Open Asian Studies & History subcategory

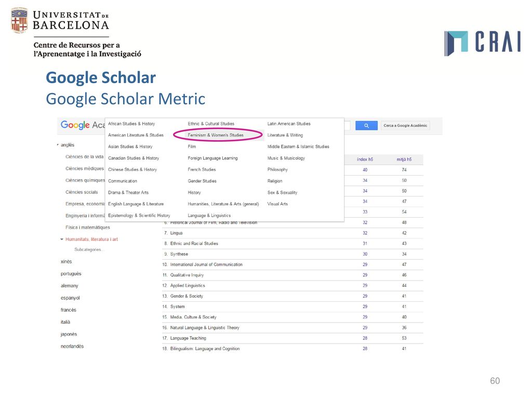(130, 147)
